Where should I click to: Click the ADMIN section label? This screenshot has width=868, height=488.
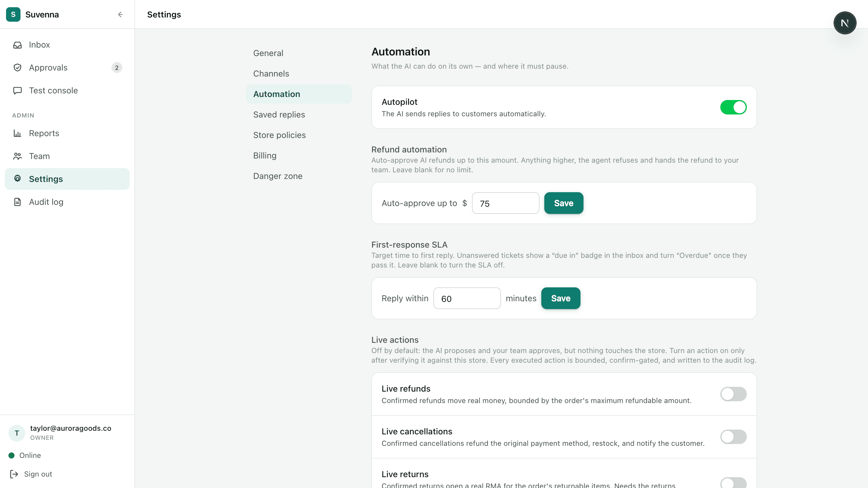pos(23,115)
